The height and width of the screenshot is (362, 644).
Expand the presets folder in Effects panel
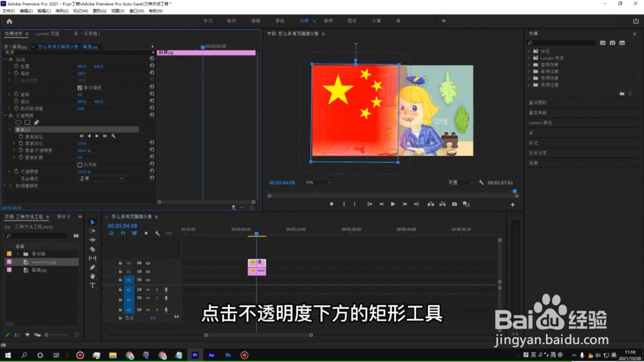click(x=529, y=51)
